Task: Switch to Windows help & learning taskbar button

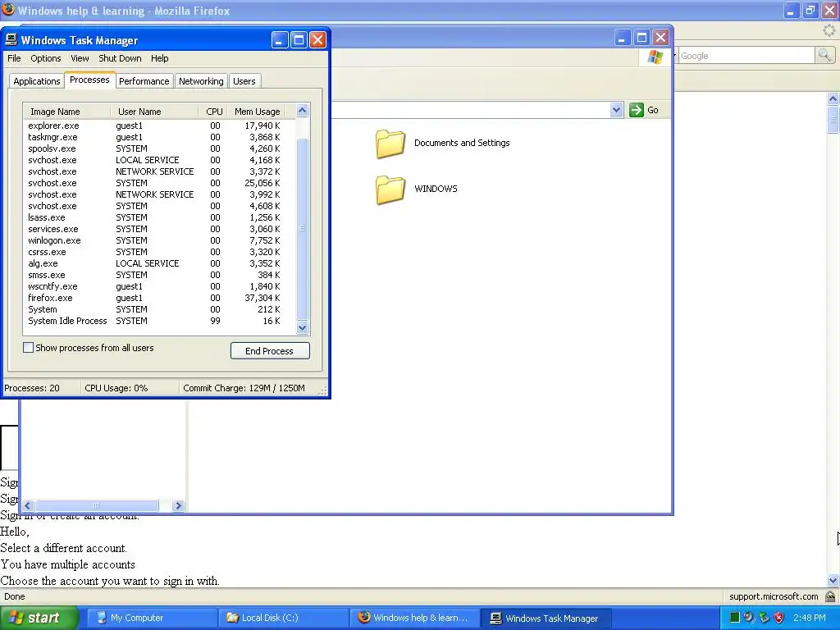Action: [415, 618]
